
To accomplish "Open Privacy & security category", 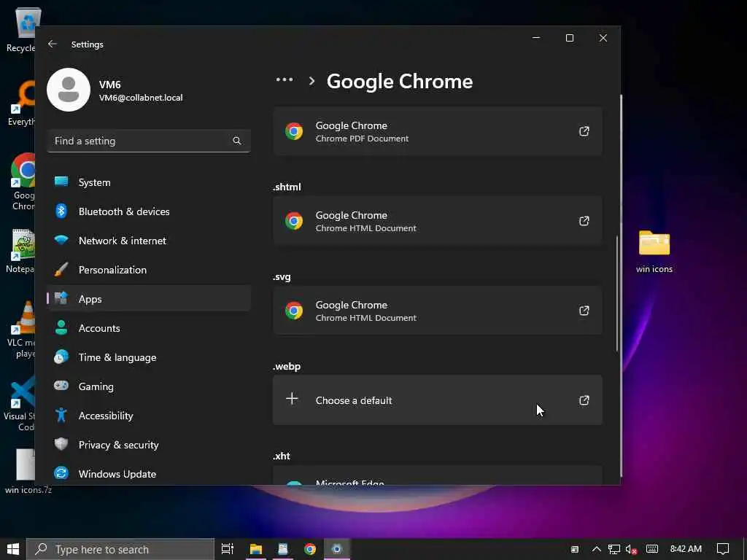I will pos(149,444).
